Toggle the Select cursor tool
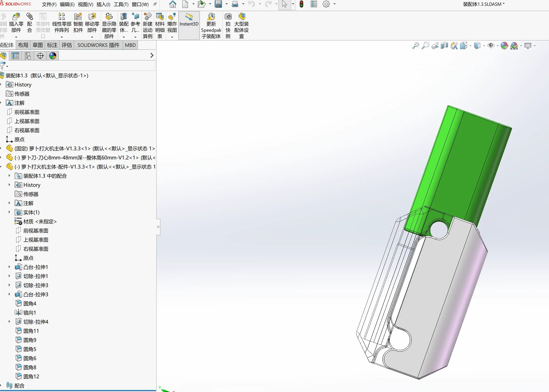 tap(285, 4)
